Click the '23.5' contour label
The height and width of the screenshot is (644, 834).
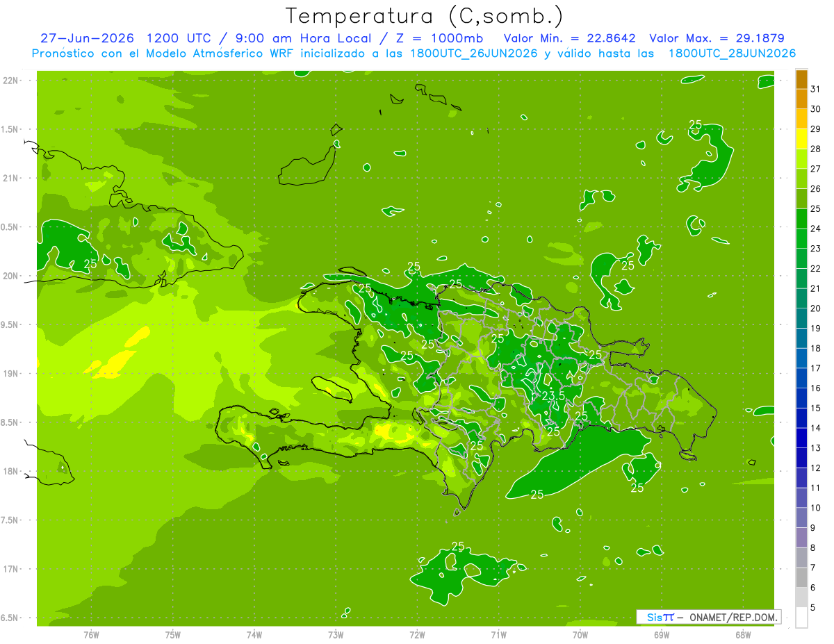[x=553, y=396]
